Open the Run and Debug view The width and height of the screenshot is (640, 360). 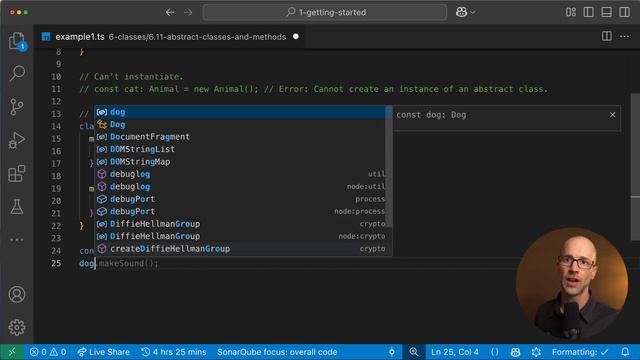coord(17,140)
